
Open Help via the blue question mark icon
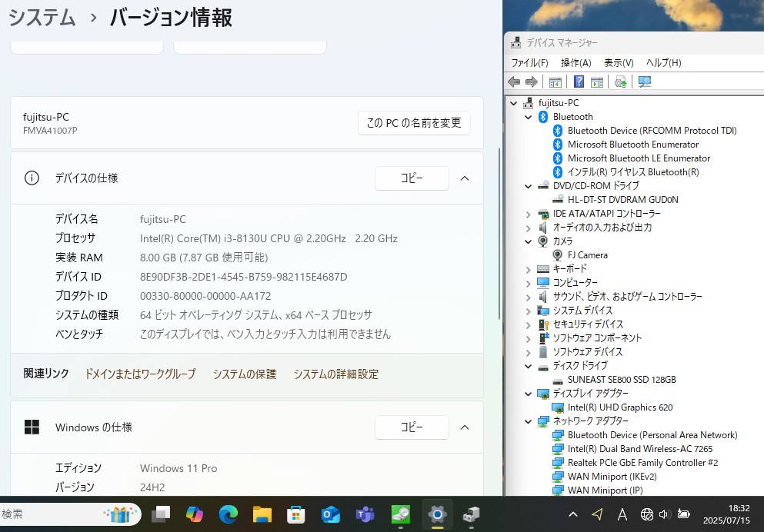coord(579,81)
